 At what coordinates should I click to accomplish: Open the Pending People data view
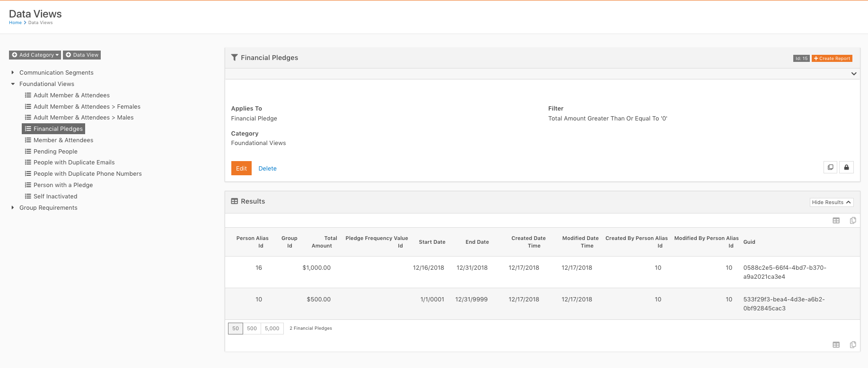55,151
